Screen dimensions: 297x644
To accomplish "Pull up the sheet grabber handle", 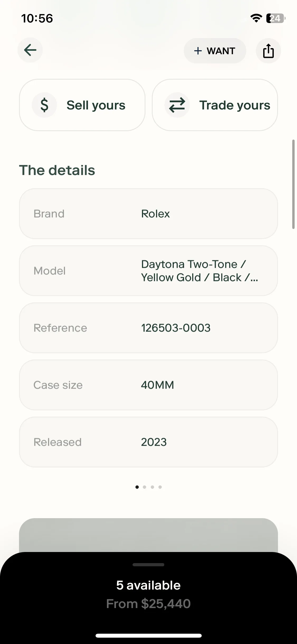I will (148, 565).
